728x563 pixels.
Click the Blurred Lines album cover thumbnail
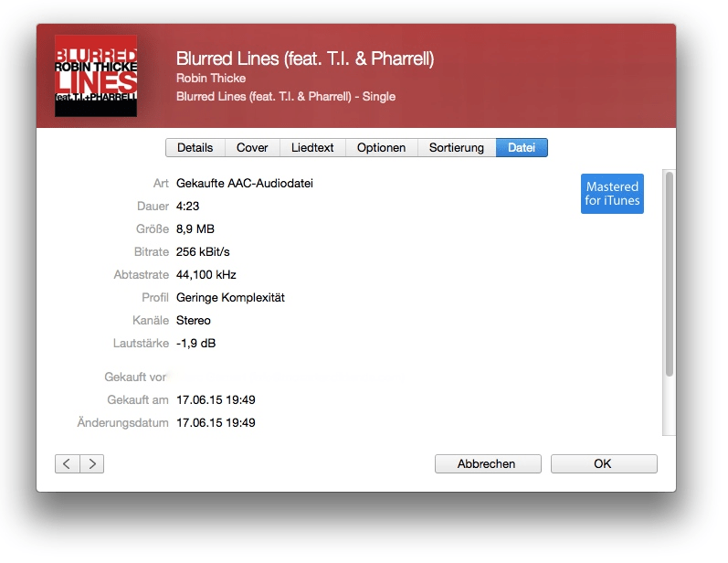pyautogui.click(x=96, y=76)
